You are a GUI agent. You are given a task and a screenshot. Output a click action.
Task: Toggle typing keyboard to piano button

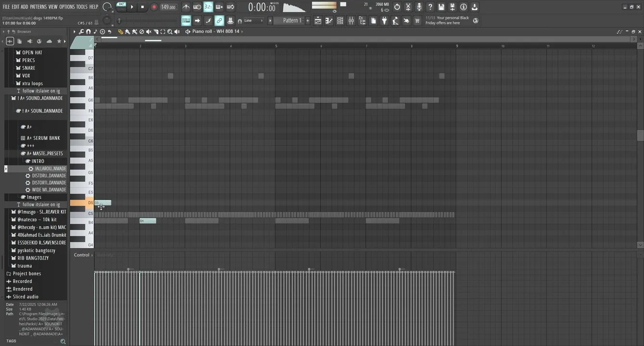point(186,21)
